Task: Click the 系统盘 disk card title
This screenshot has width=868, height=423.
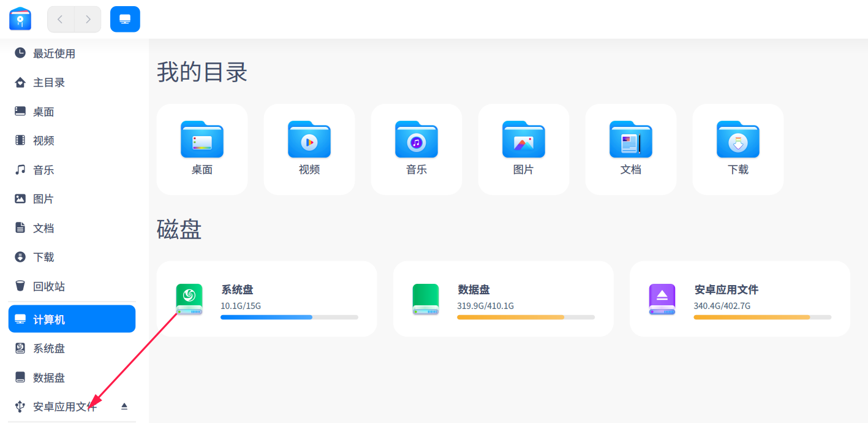Action: tap(237, 289)
